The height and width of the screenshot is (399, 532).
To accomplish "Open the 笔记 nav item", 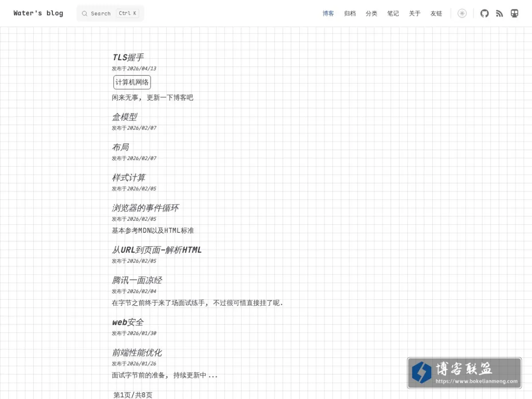I will click(393, 13).
